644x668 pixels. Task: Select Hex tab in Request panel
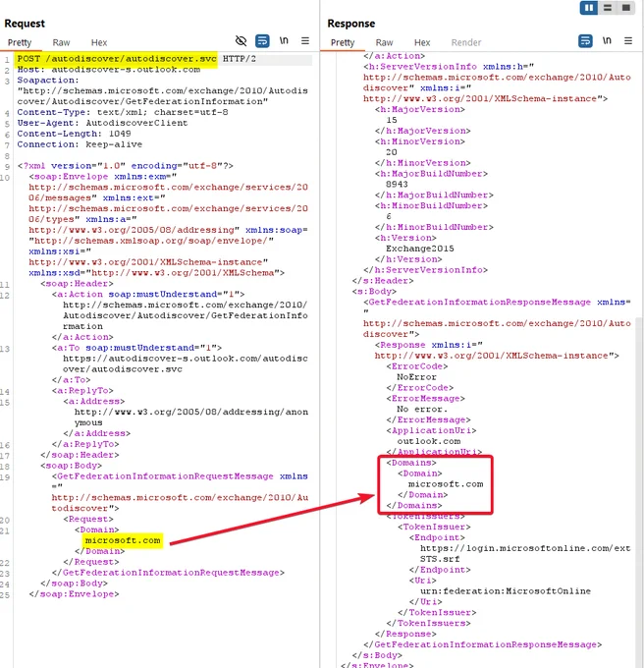[99, 42]
